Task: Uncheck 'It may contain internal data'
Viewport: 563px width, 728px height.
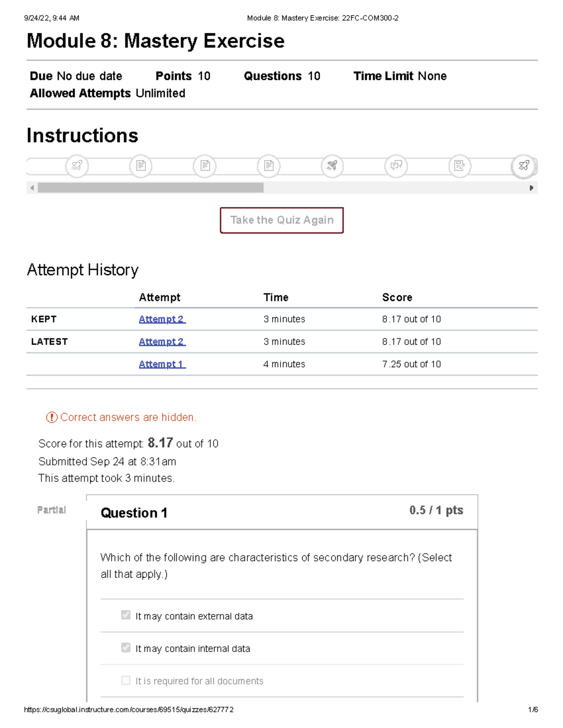Action: click(125, 648)
